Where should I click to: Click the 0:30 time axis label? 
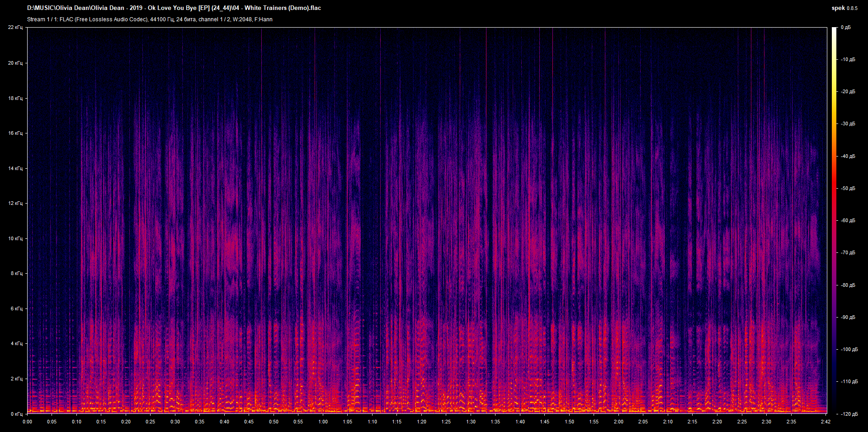tap(175, 422)
